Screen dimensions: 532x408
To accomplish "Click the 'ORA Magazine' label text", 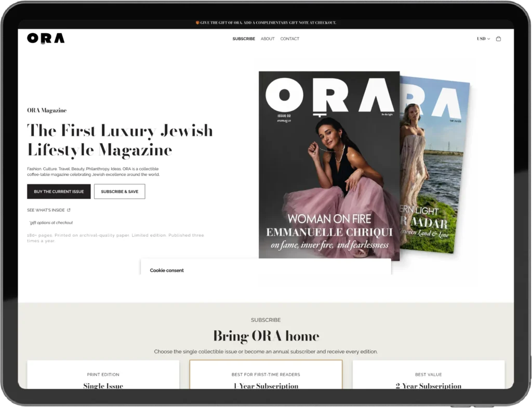I will (x=47, y=110).
